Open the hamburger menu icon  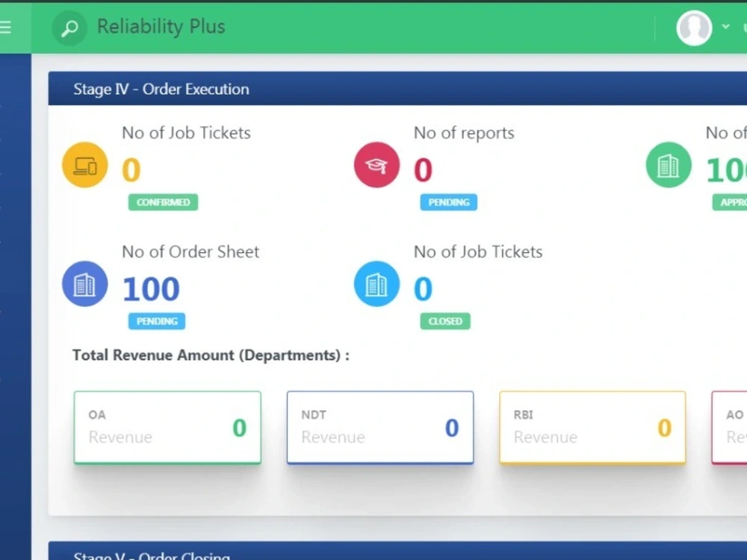point(4,27)
